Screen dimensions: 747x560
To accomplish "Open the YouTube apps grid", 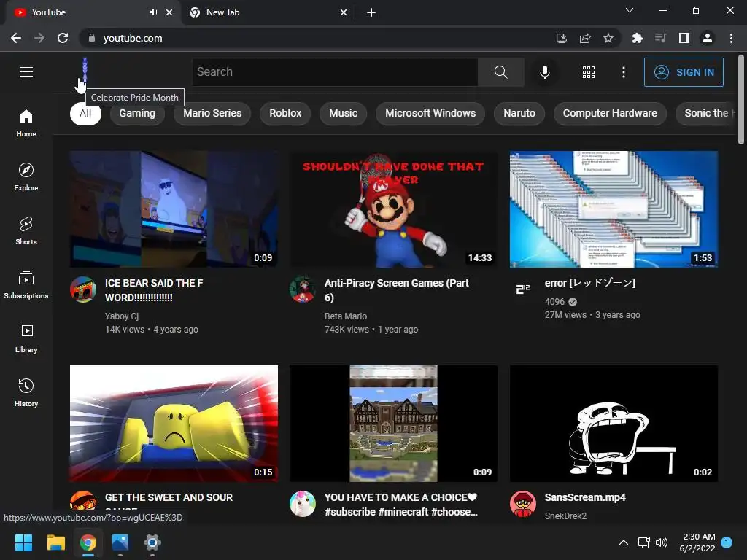I will 589,72.
